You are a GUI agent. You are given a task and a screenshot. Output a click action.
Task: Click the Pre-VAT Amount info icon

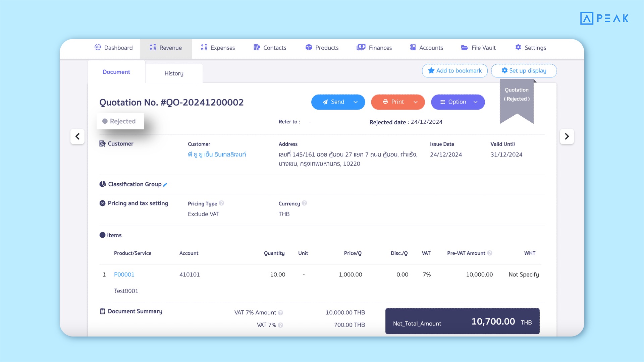coord(490,253)
